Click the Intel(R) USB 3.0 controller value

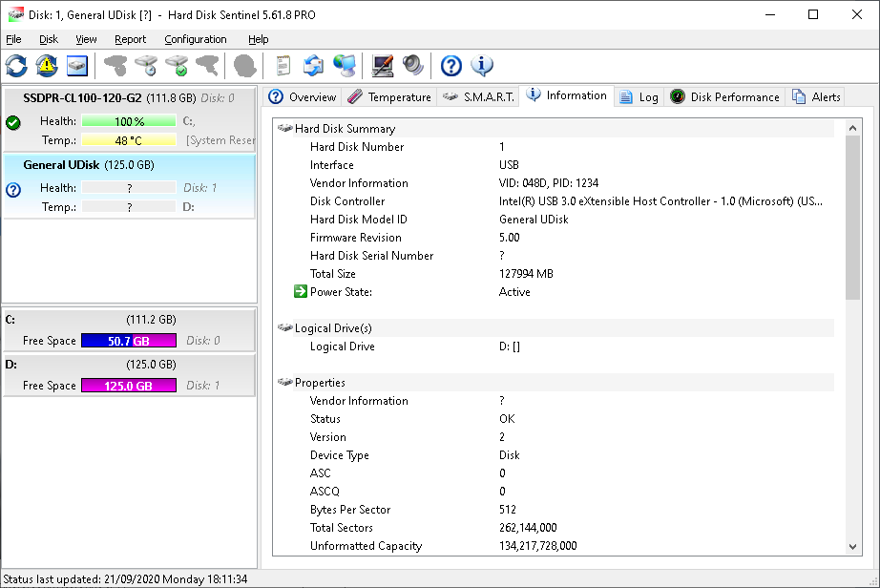tap(660, 200)
